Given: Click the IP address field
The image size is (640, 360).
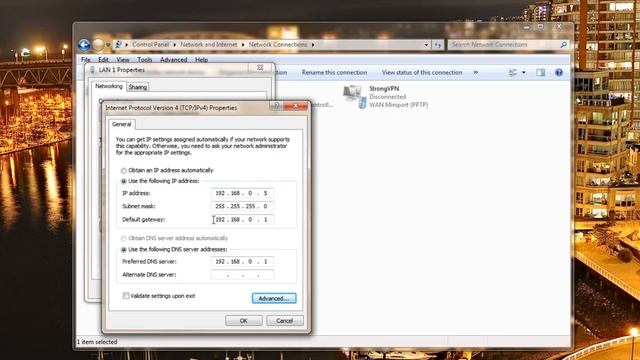Looking at the screenshot, I should pyautogui.click(x=242, y=193).
